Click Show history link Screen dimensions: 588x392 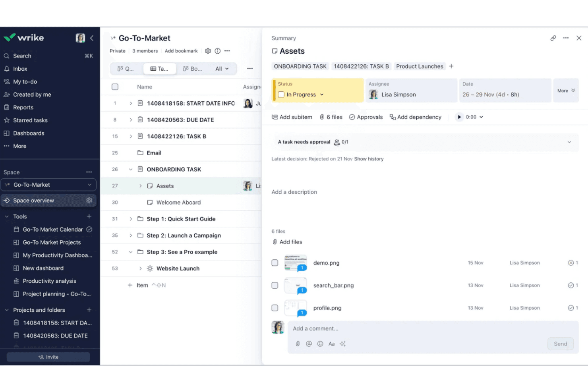[x=369, y=159]
